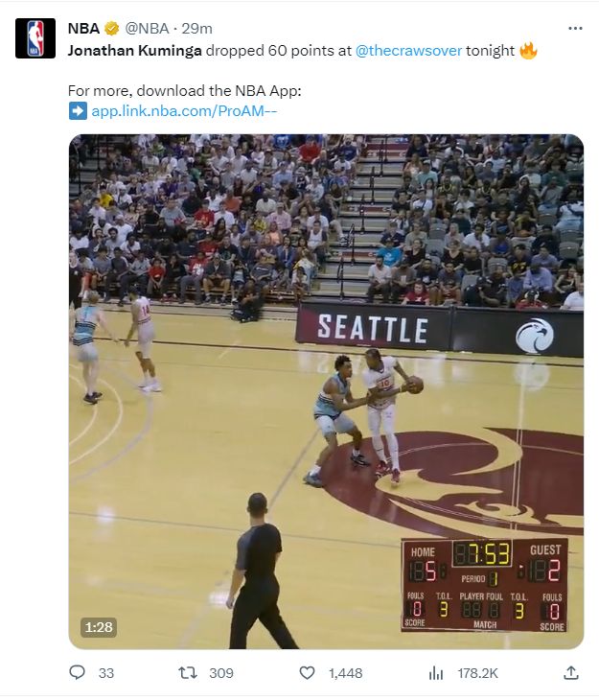Click the 309 repost count
The height and width of the screenshot is (700, 599).
click(221, 673)
